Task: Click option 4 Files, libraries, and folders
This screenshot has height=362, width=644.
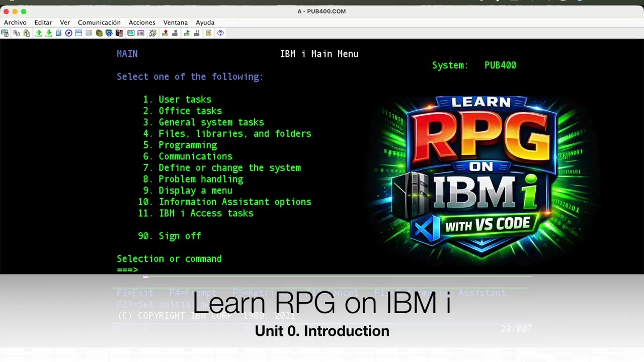Action: 227,134
